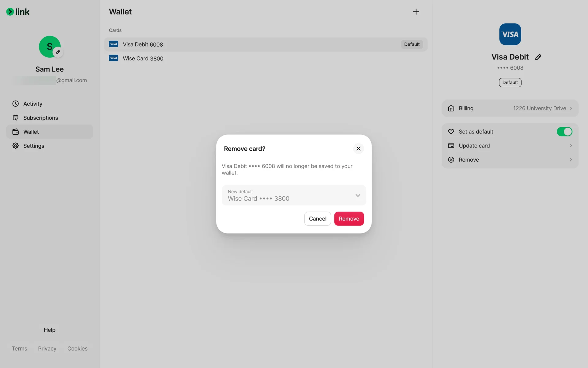Close the Remove card dialog

tap(358, 149)
